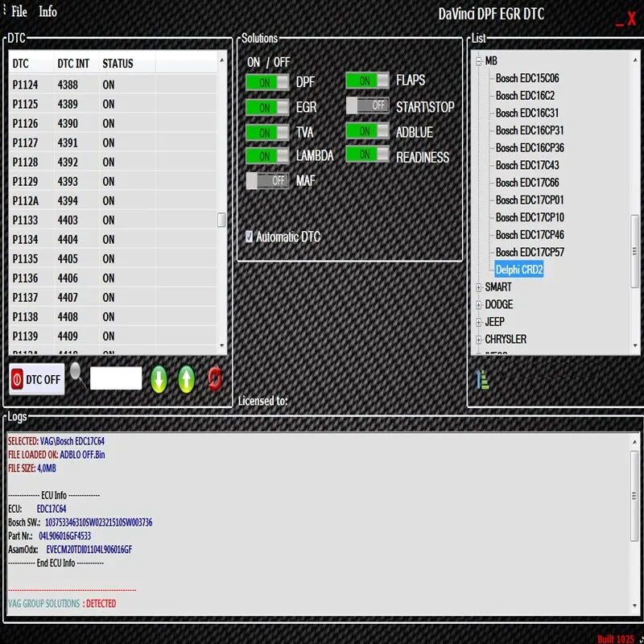Toggle the ADBLUE green slider switch
This screenshot has height=644, width=644.
coord(368,132)
